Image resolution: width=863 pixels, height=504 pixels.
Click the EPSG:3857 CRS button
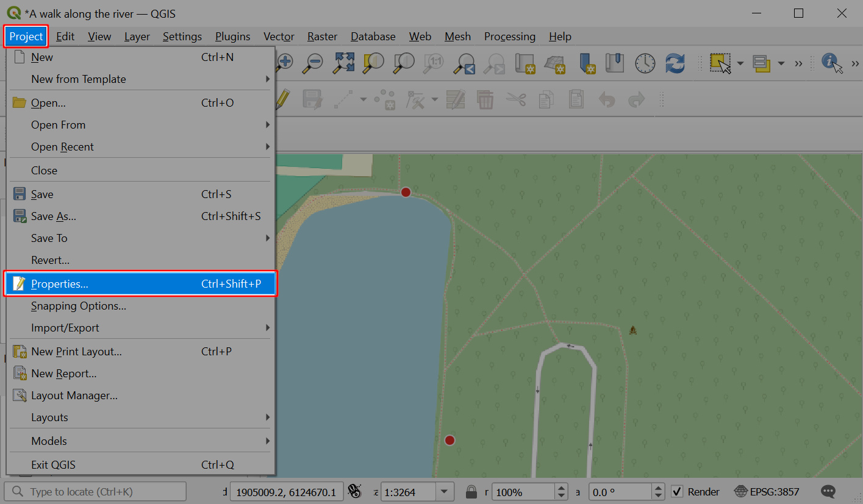coord(767,491)
